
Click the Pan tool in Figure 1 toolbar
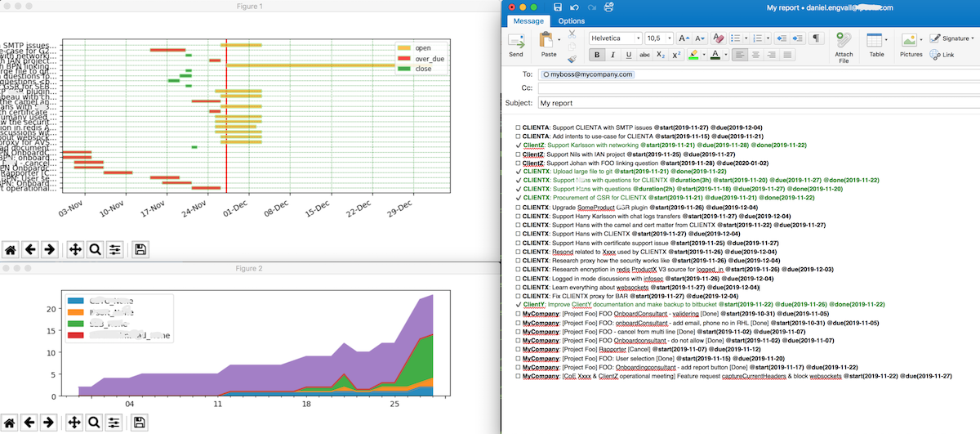[x=73, y=249]
